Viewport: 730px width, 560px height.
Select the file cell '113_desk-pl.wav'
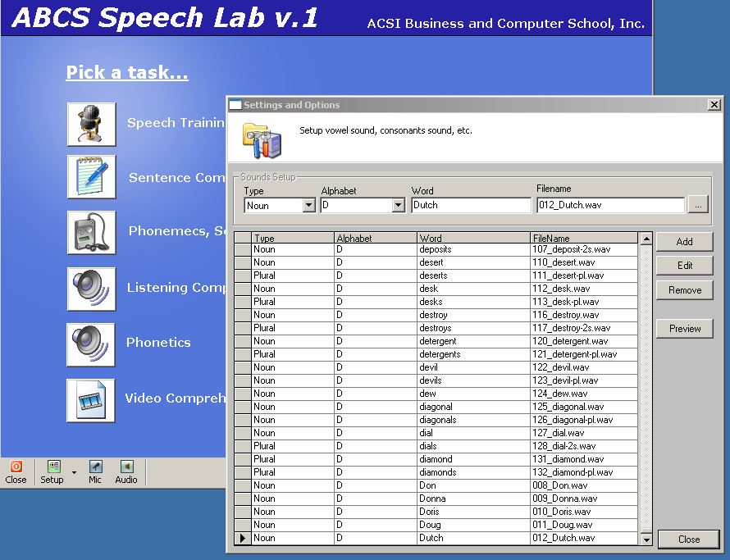pyautogui.click(x=584, y=302)
